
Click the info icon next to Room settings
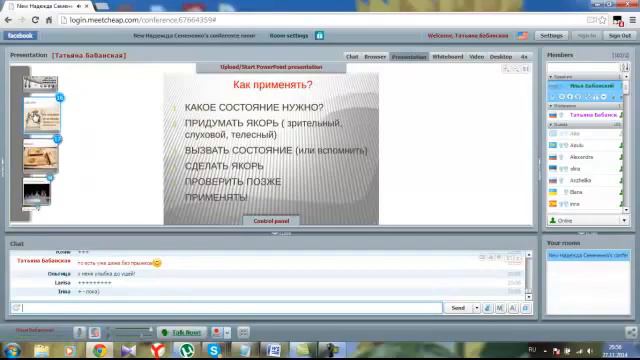(320, 36)
